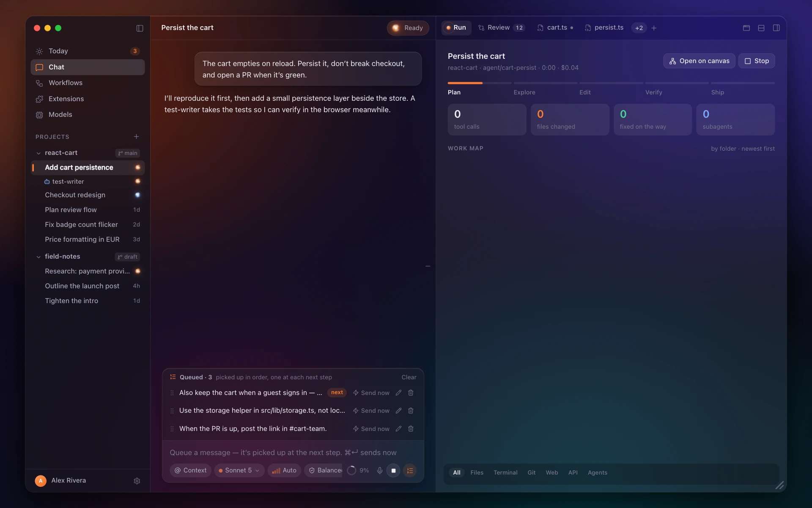Edit the queued '#cart-team' message
This screenshot has width=812, height=508.
398,429
